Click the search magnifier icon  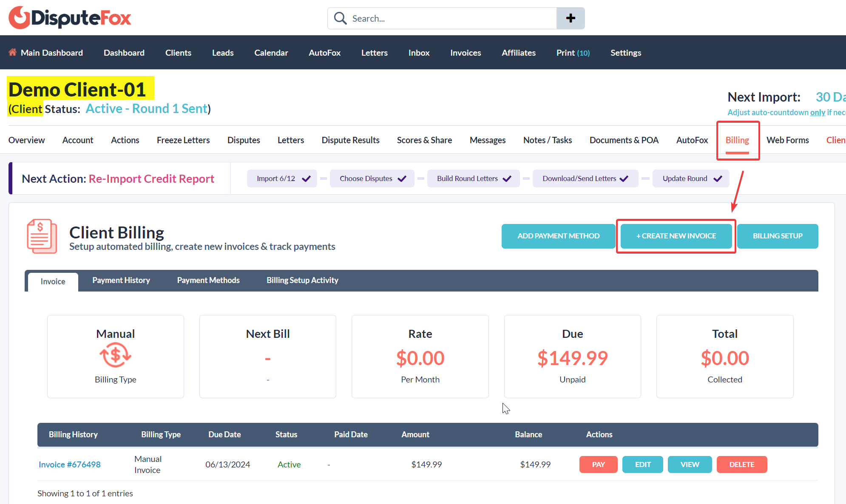(x=340, y=18)
